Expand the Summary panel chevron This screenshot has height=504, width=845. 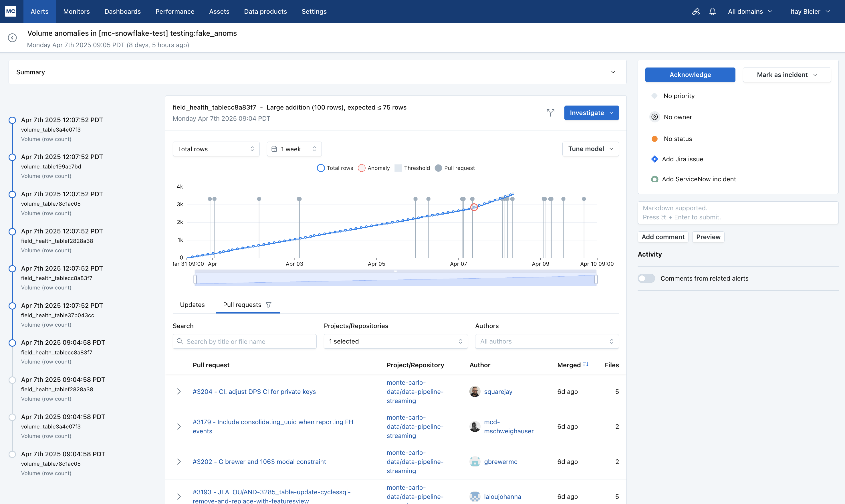point(613,72)
